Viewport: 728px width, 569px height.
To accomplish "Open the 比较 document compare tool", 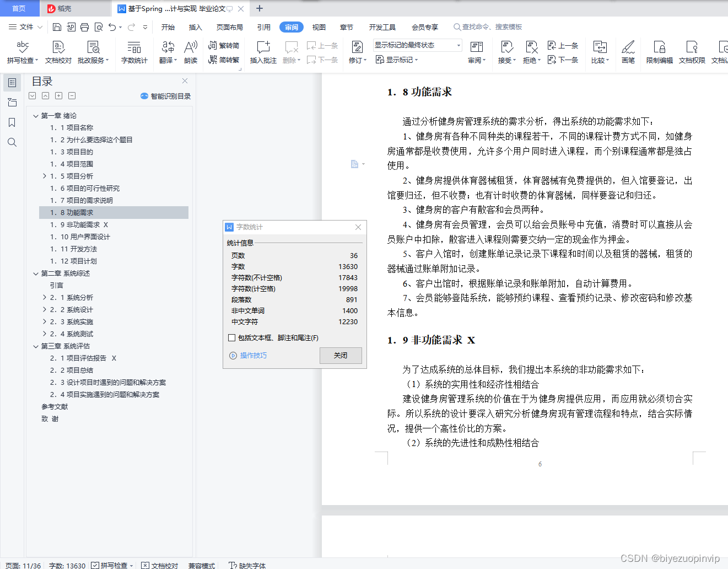I will point(600,52).
